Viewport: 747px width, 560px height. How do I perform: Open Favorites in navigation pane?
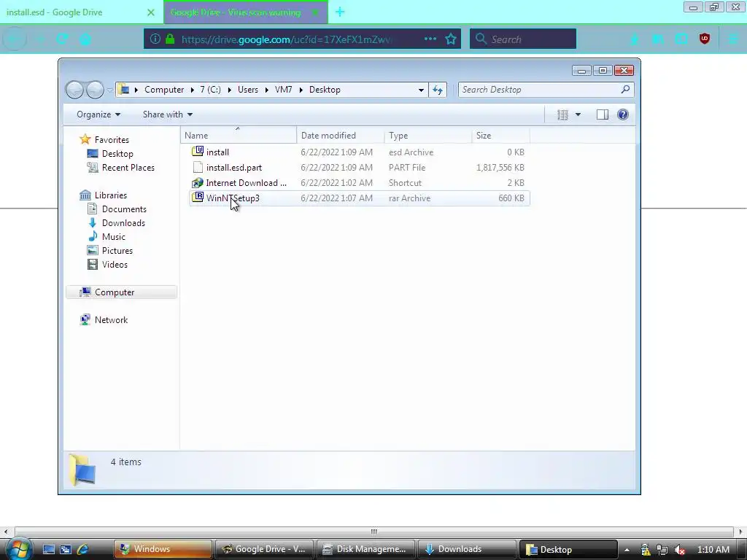tap(112, 139)
